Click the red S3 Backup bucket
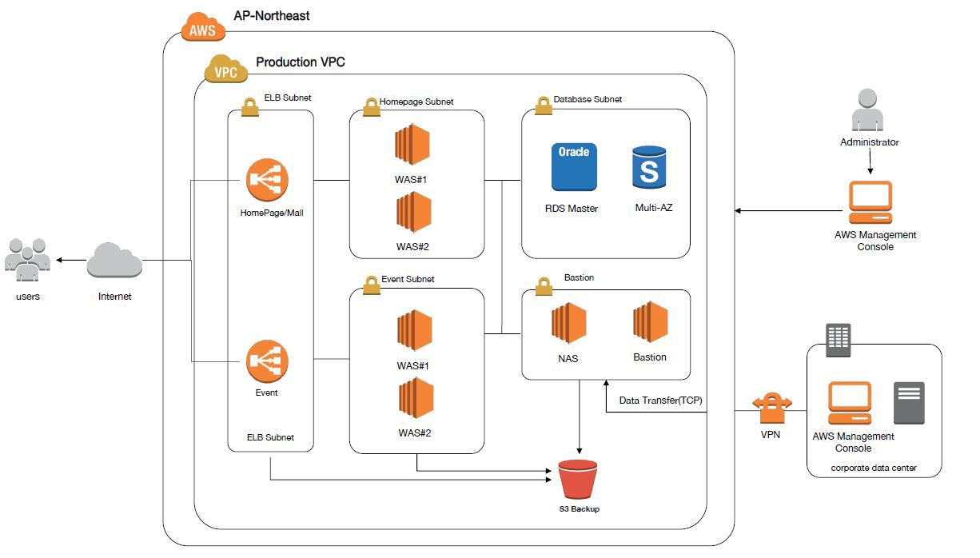Screen dimensions: 980x558 [579, 480]
